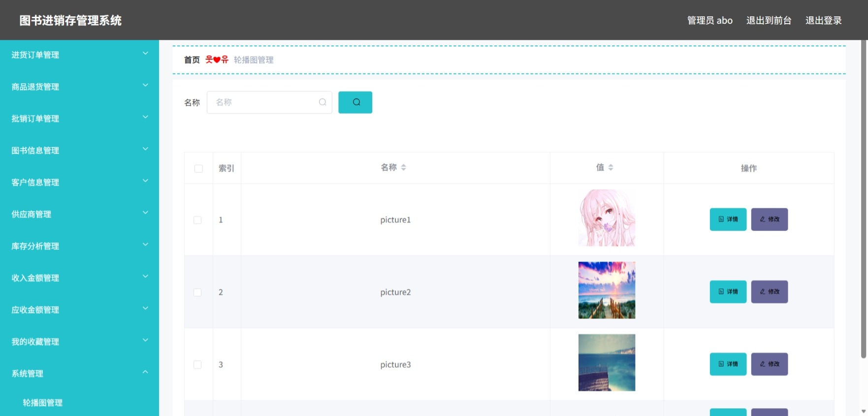868x416 pixels.
Task: Tick the select-all checkbox in the table header
Action: click(198, 169)
